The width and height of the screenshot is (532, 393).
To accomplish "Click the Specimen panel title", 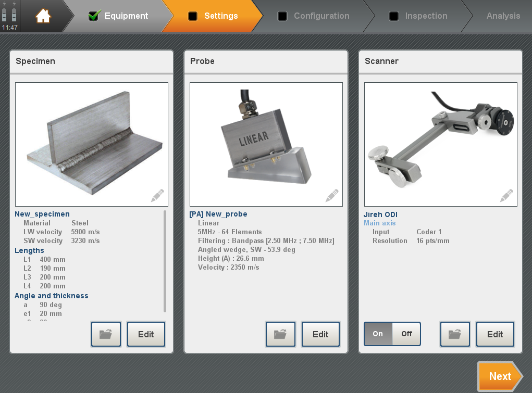I will [35, 61].
